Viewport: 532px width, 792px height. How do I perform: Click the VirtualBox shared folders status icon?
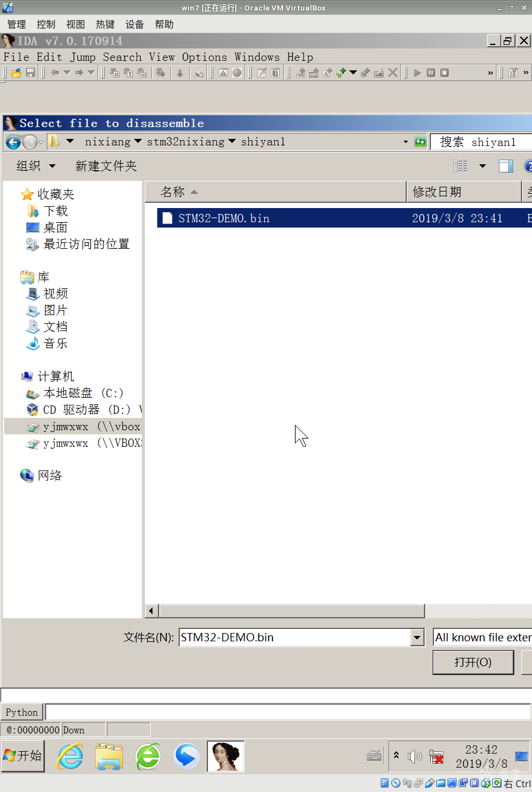click(x=441, y=784)
